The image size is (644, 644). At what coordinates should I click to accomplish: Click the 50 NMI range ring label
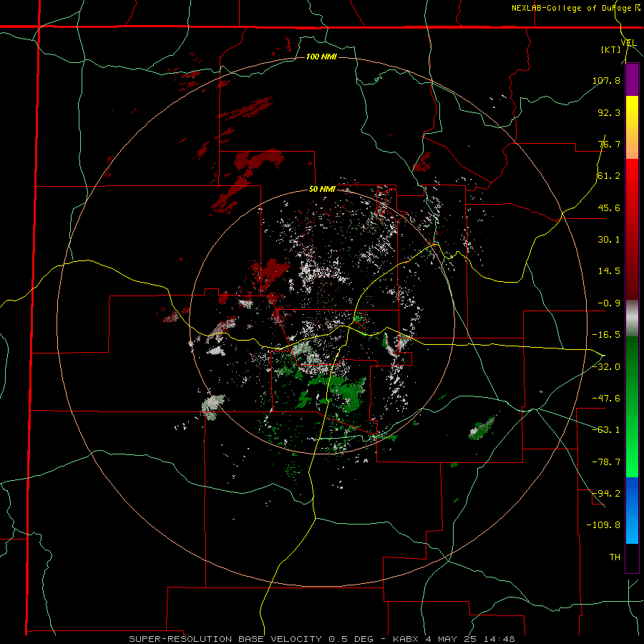click(322, 190)
